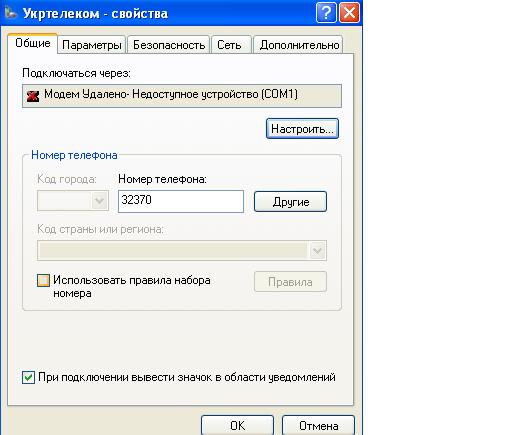Screen dimensions: 512x435
Task: Open the Безопасность tab
Action: pyautogui.click(x=169, y=45)
